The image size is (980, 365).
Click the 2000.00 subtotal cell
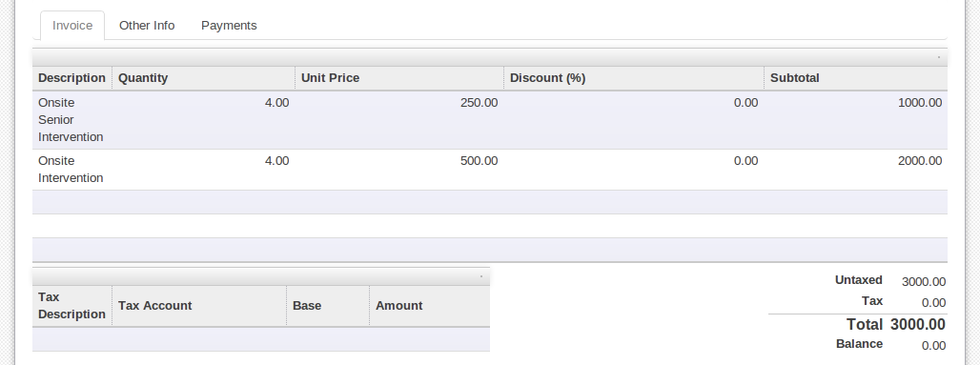click(856, 161)
